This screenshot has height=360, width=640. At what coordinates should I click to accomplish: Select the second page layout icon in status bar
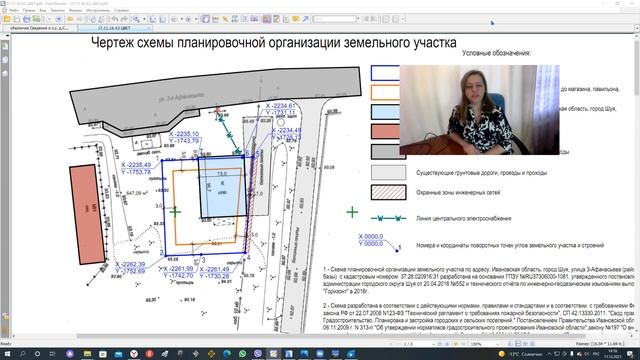518,344
